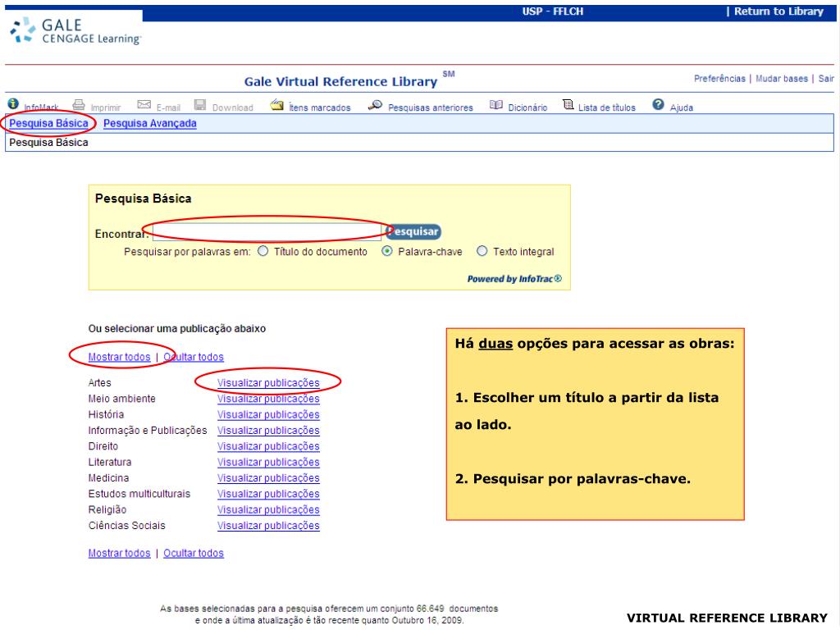Click the Pesquisas anteriores toolbar label
The width and height of the screenshot is (840, 630).
click(x=430, y=107)
